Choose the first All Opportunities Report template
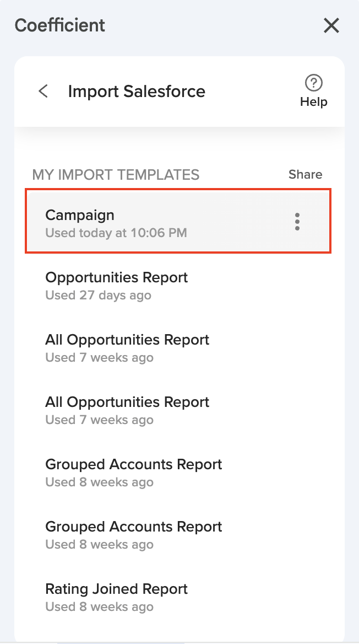359x644 pixels. (x=127, y=340)
